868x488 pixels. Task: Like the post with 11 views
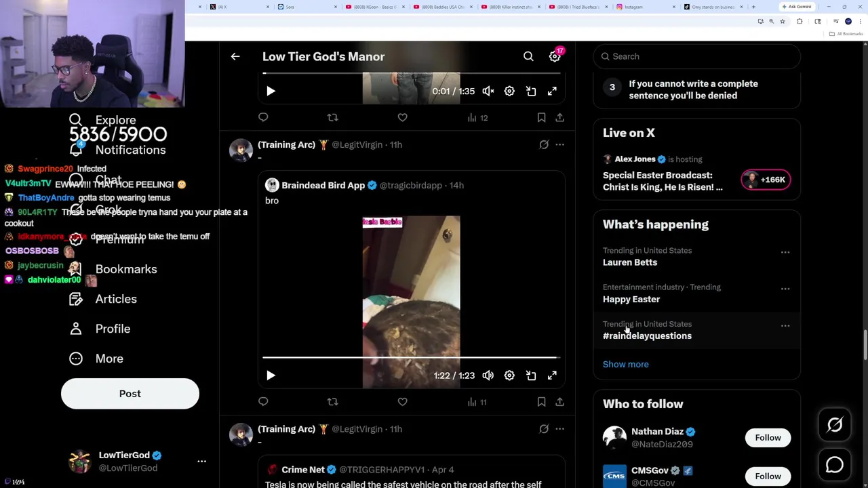click(402, 402)
